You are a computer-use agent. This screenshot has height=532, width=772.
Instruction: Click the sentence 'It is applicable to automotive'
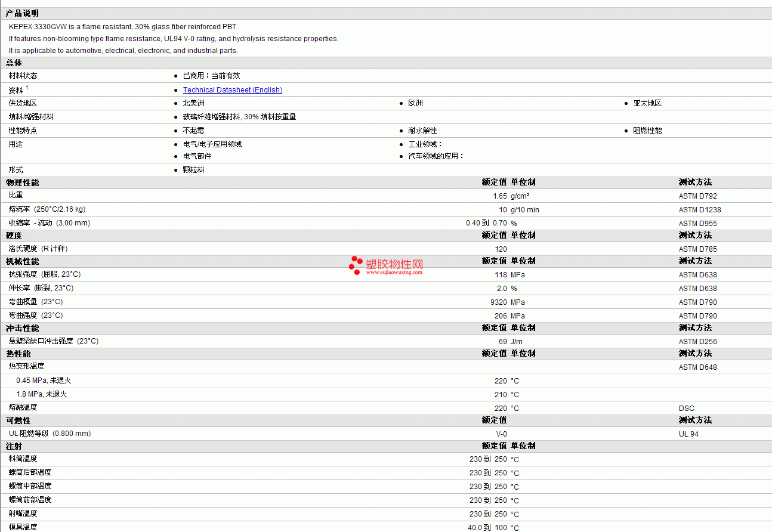[x=123, y=51]
